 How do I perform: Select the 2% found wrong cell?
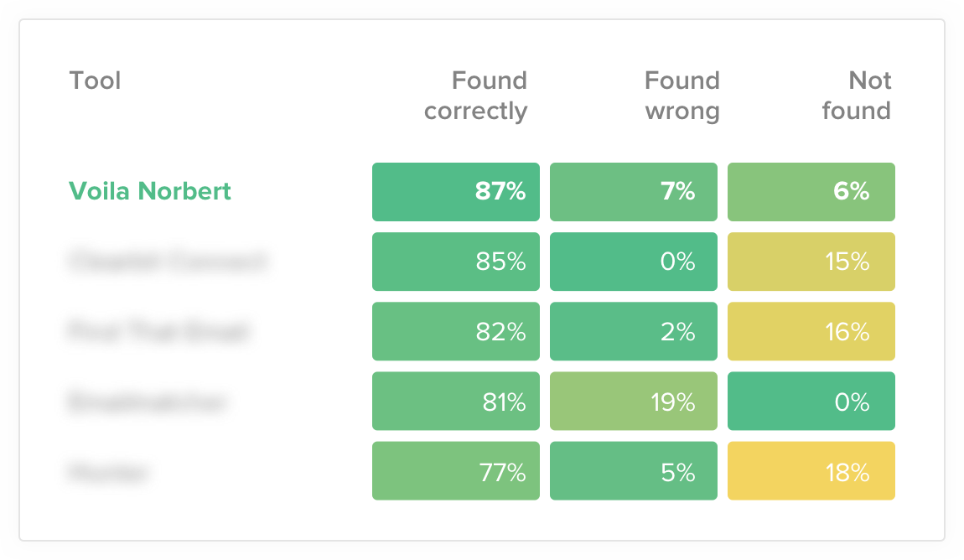click(x=634, y=331)
